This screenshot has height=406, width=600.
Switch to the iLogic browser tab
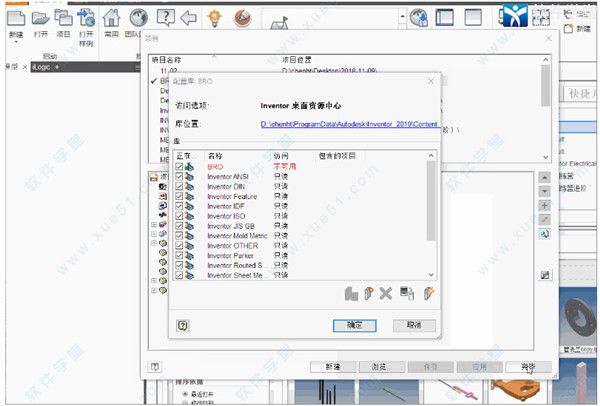[x=41, y=67]
